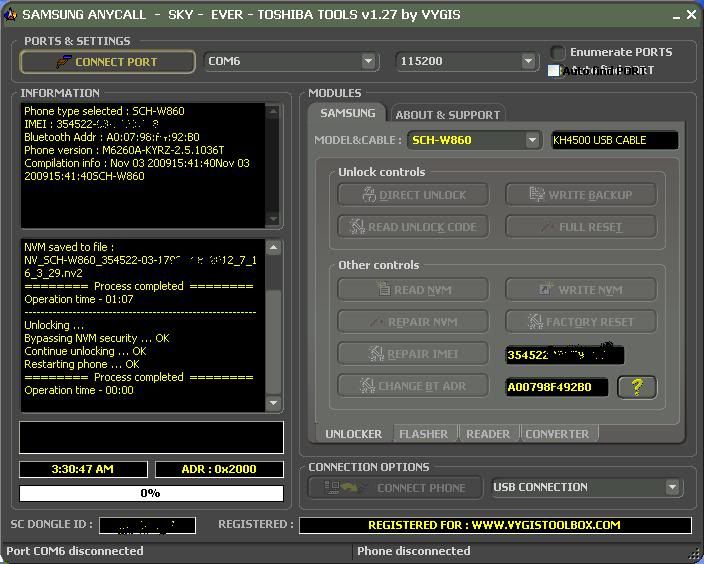Click the window resize grip in corner
704x564 pixels.
point(695,555)
